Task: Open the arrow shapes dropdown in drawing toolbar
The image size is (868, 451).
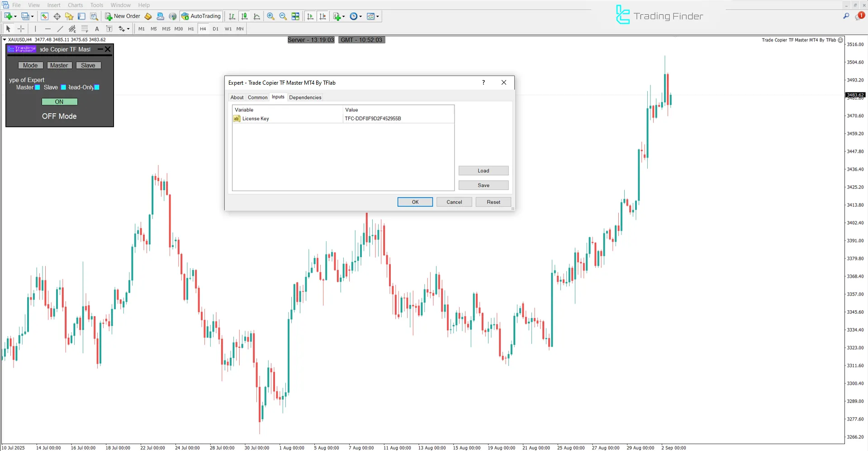Action: [128, 29]
